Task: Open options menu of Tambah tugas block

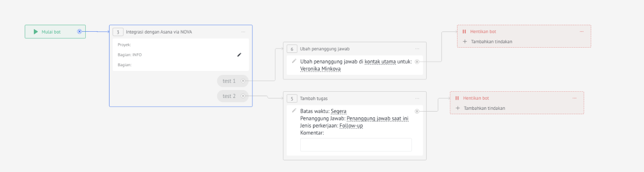Action: tap(417, 98)
